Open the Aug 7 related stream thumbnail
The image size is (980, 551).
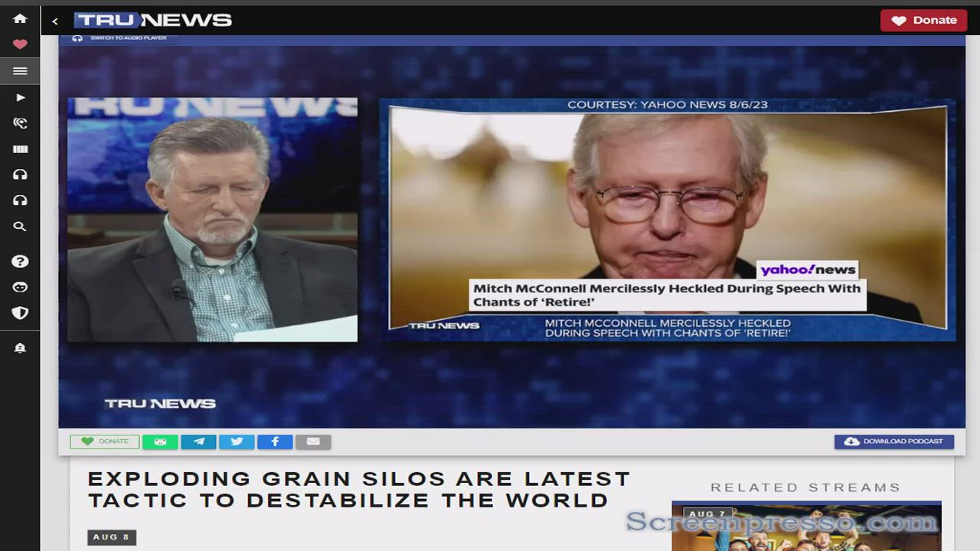pyautogui.click(x=805, y=528)
